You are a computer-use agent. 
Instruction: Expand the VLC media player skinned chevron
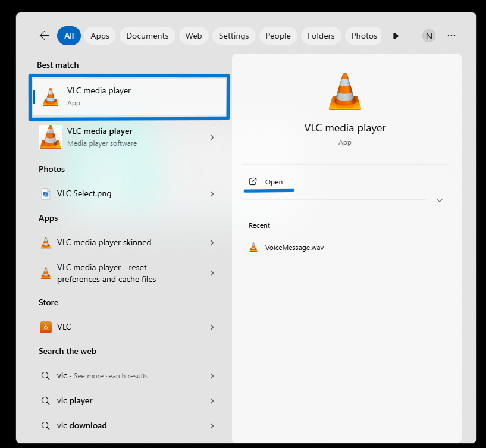212,243
